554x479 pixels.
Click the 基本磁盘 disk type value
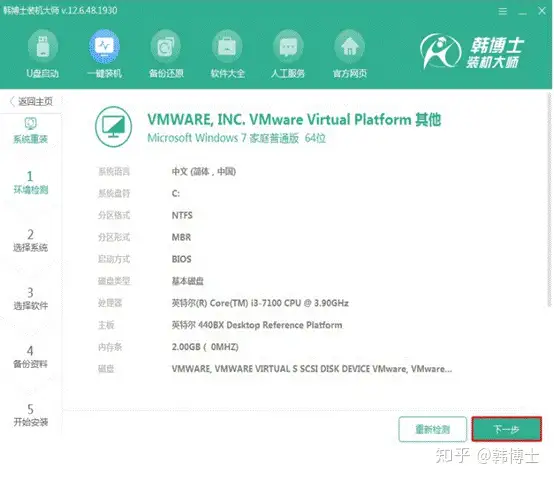(188, 281)
